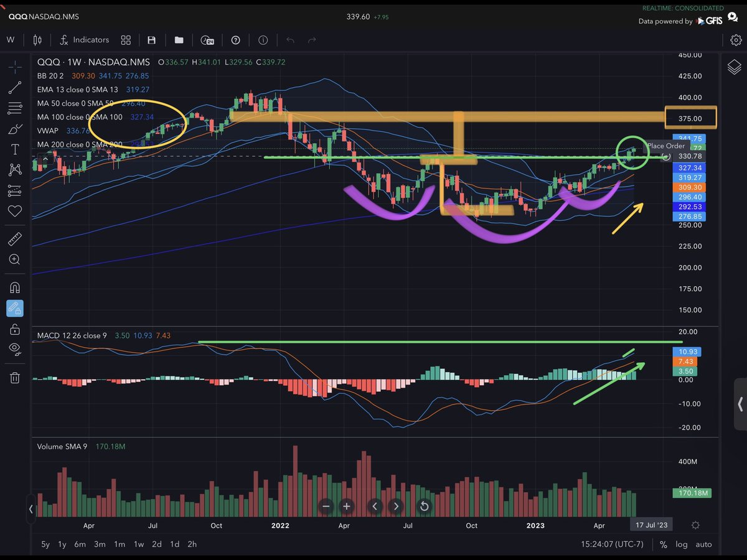Select the ruler measure tool

point(16,239)
